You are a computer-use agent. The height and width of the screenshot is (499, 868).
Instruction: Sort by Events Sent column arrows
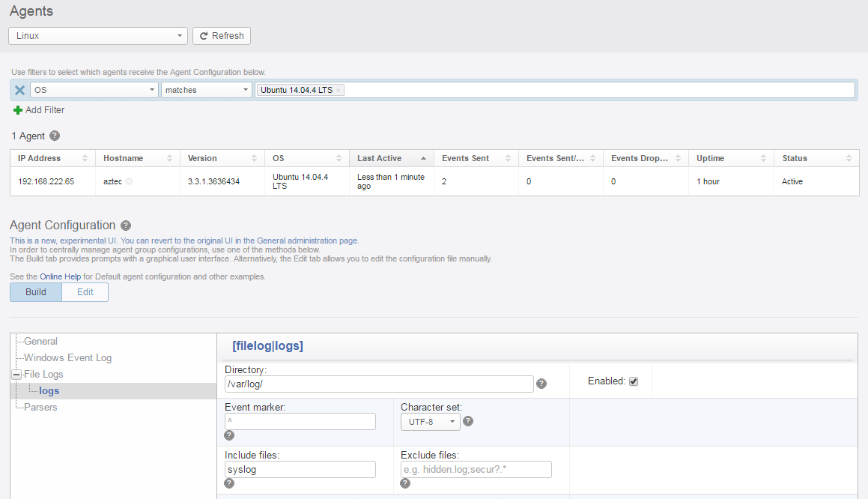click(508, 158)
